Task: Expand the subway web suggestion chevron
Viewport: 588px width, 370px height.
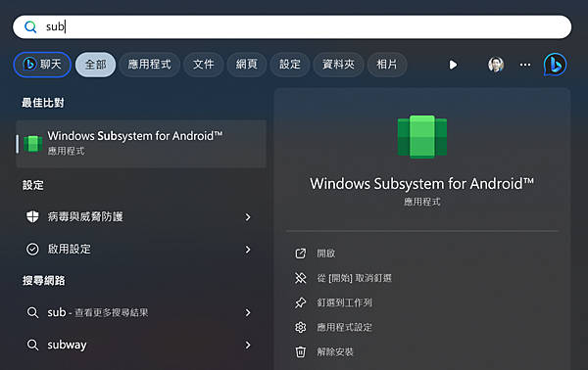Action: point(248,345)
